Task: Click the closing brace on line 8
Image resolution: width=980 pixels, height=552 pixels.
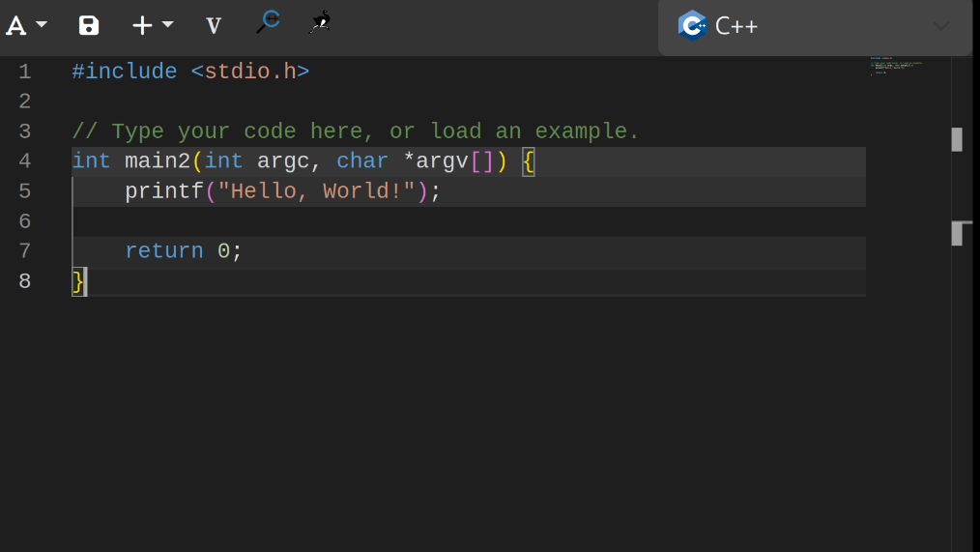Action: [x=78, y=282]
